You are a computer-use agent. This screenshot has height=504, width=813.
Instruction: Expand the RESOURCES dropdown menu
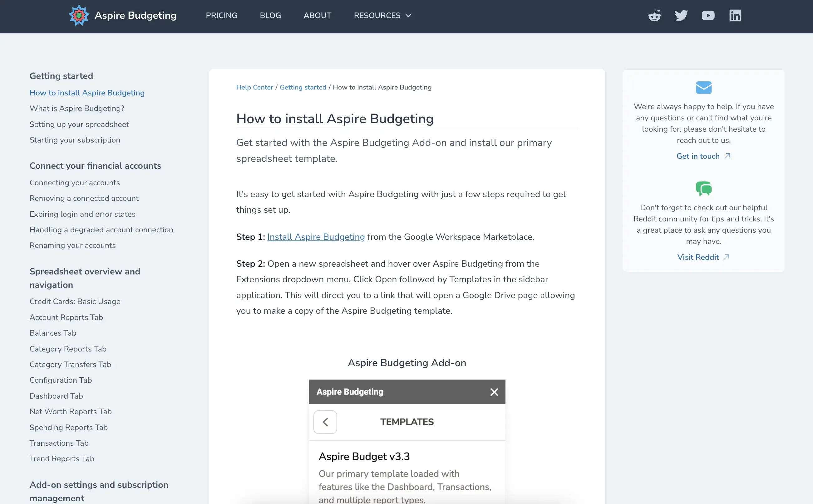(382, 15)
